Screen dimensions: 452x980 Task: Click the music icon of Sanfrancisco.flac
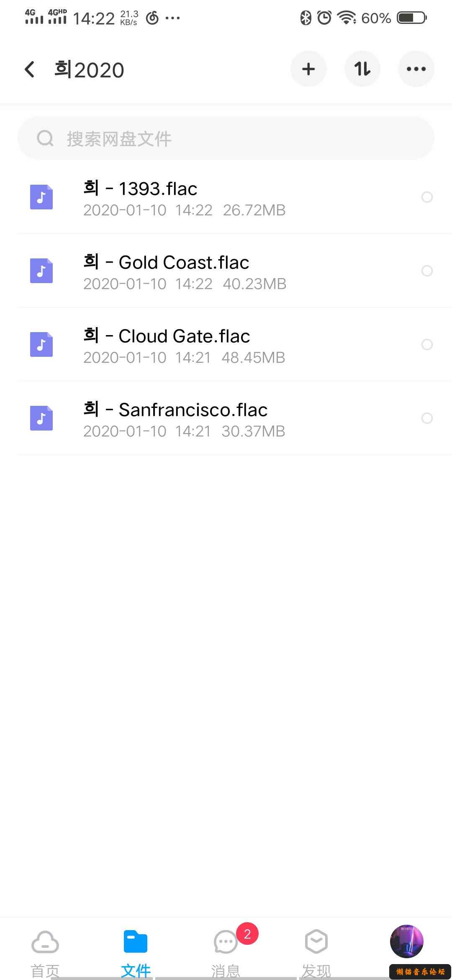[x=41, y=418]
